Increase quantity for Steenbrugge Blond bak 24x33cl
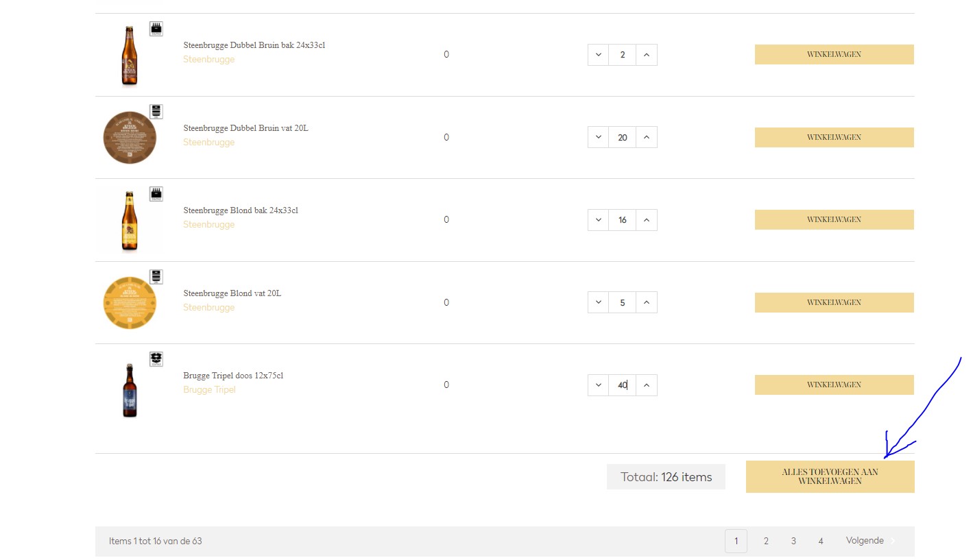 (x=647, y=220)
